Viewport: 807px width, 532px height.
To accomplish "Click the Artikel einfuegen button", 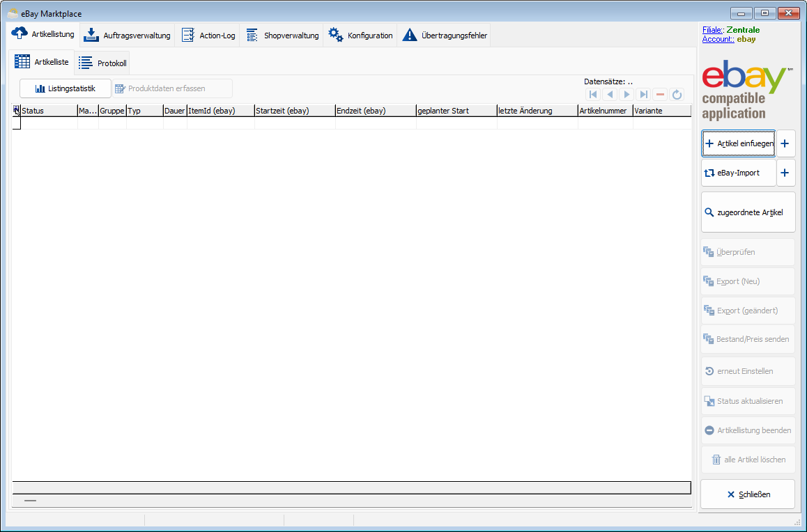I will pos(738,143).
